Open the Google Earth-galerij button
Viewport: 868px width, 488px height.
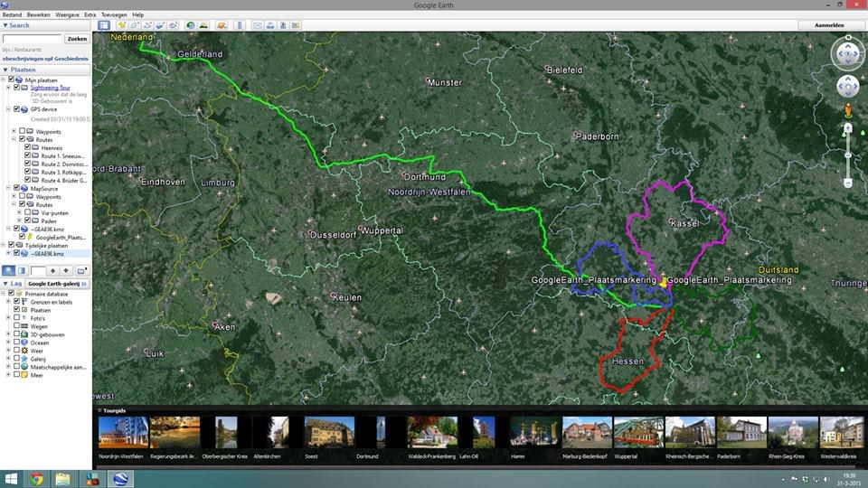tap(57, 284)
